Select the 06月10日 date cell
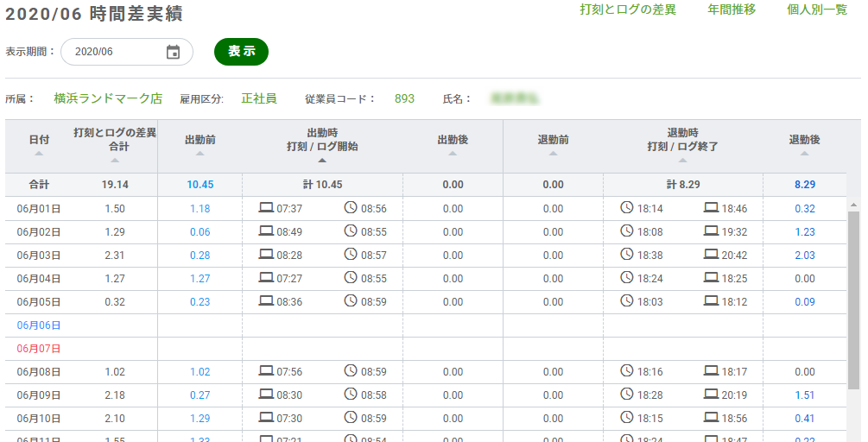868x442 pixels. [x=39, y=418]
